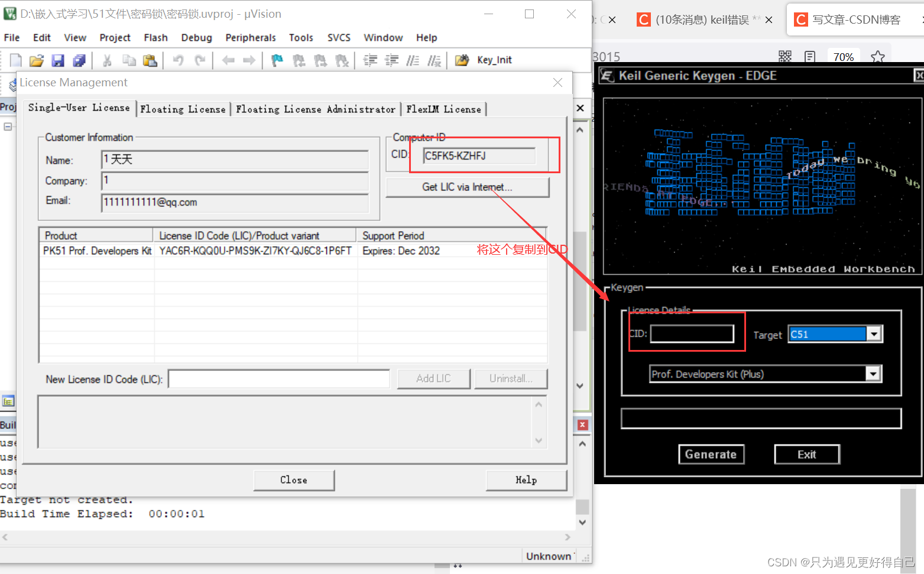Select the Single-User License tab
Viewport: 924px width, 574px height.
pyautogui.click(x=79, y=108)
